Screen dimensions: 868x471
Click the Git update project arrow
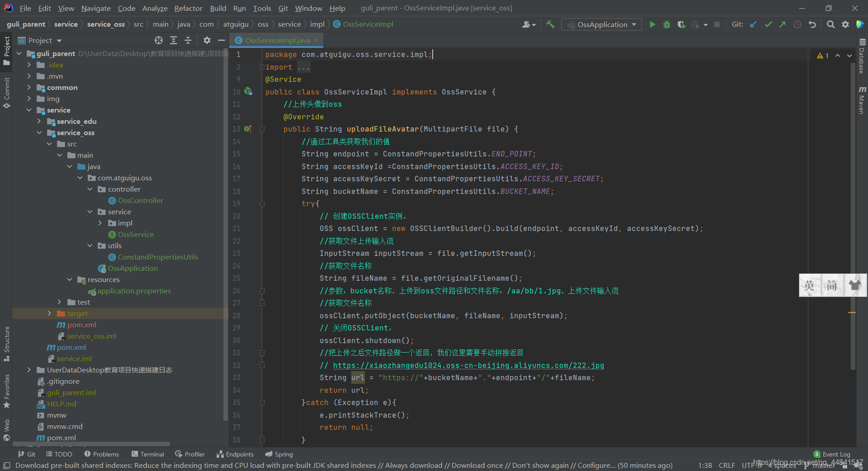pos(753,24)
